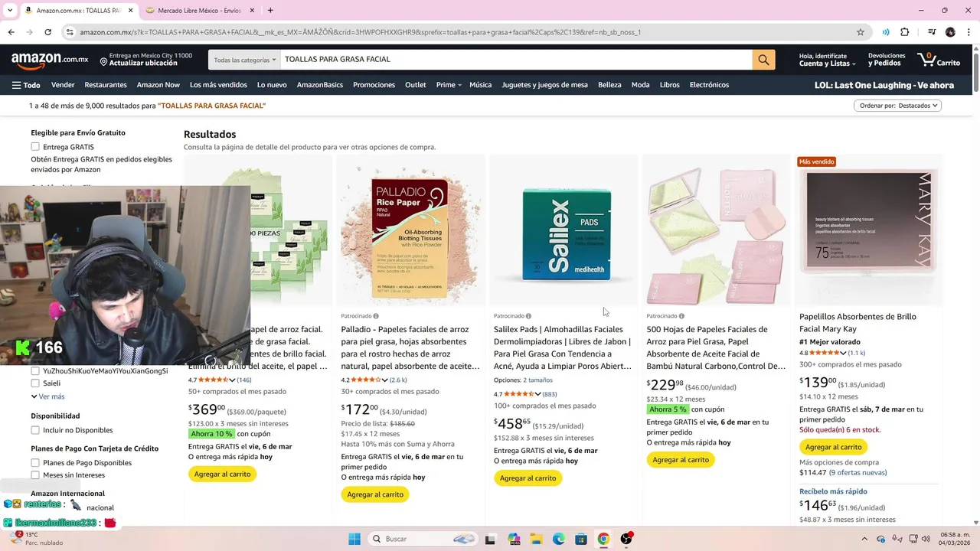Check the Entrega GRATIS checkbox
Viewport: 980px width, 551px height.
pos(35,147)
